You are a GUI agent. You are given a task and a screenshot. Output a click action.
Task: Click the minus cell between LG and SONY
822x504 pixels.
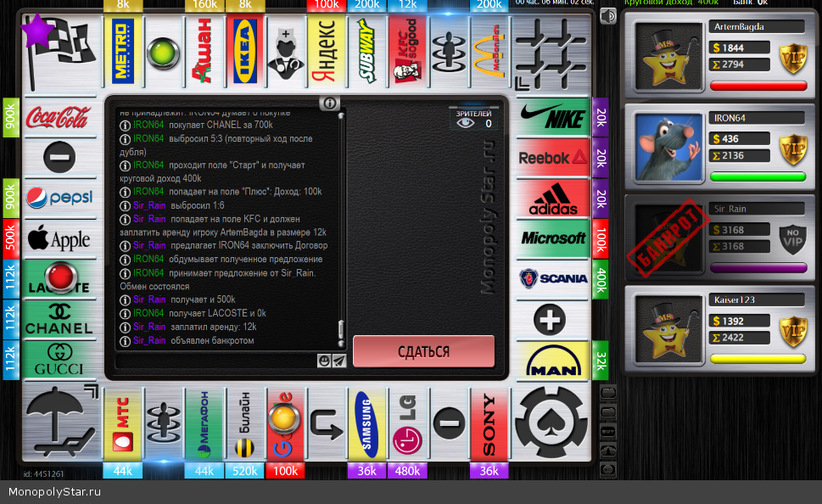tap(450, 423)
